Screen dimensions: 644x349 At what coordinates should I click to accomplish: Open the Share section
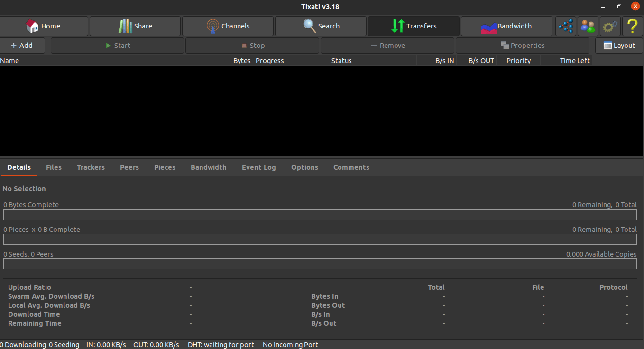click(135, 26)
